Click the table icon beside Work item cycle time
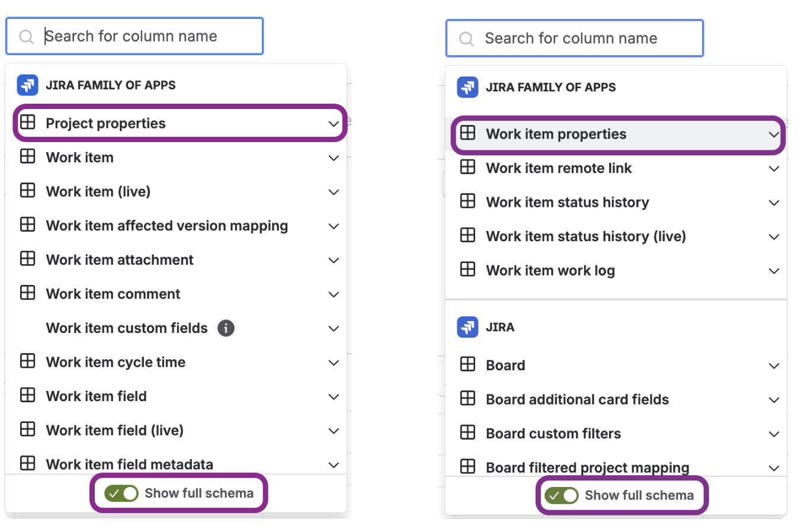The width and height of the screenshot is (801, 532). tap(28, 361)
